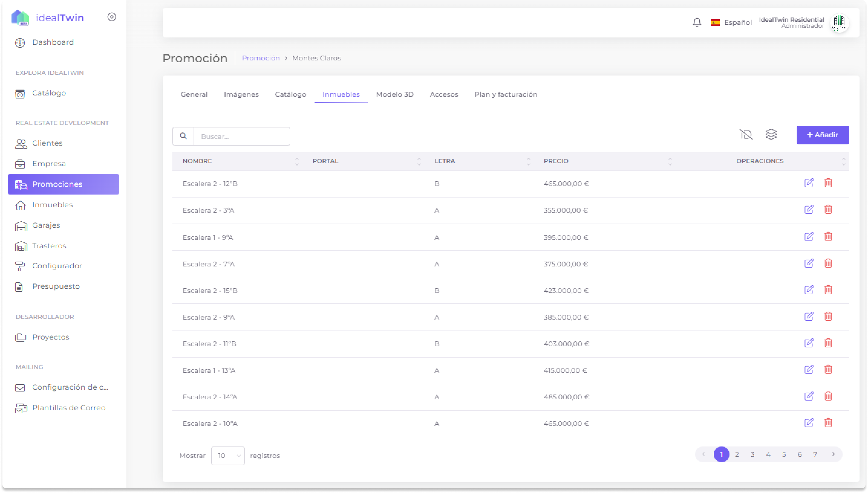Click the Añadir button
The width and height of the screenshot is (868, 493).
[822, 135]
